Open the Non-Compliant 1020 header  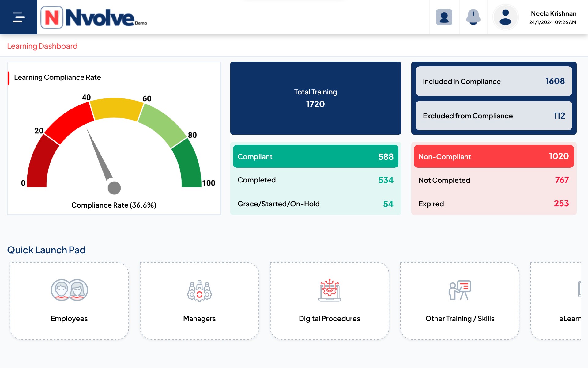coord(494,156)
